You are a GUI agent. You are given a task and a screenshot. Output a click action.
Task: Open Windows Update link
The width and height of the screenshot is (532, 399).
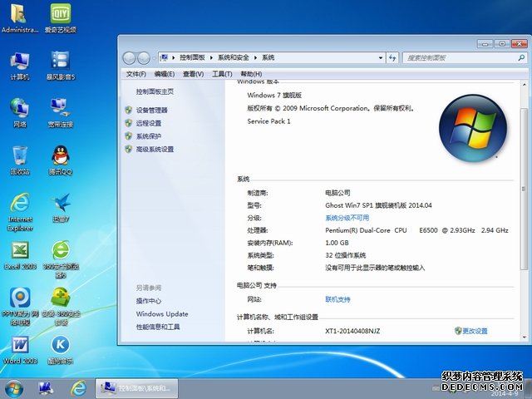[x=162, y=314]
